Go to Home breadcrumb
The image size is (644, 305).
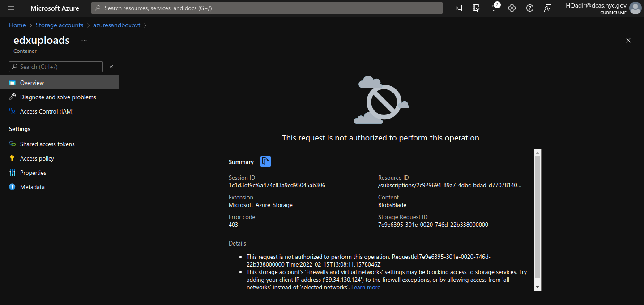point(17,25)
